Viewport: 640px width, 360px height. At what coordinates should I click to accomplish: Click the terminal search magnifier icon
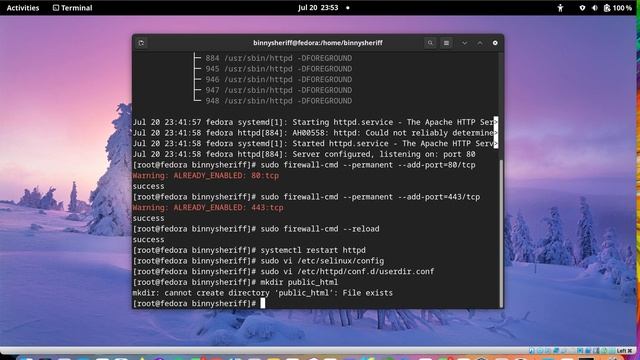(430, 43)
